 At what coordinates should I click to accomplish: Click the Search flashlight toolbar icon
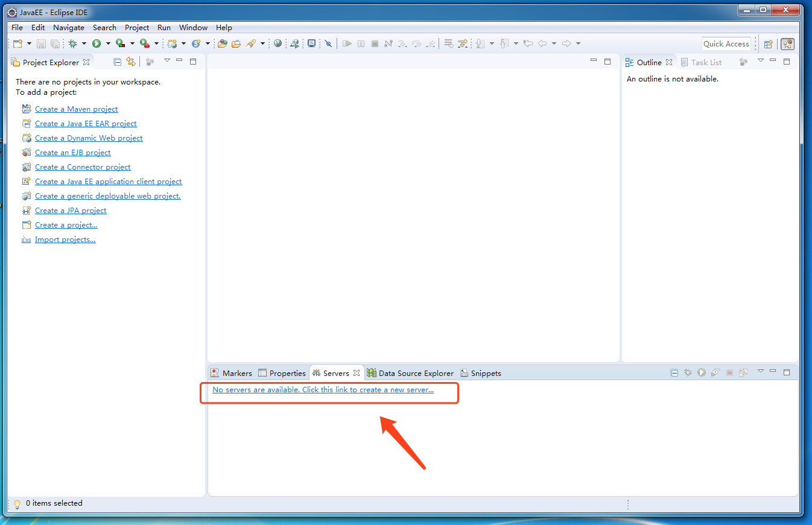pos(251,43)
